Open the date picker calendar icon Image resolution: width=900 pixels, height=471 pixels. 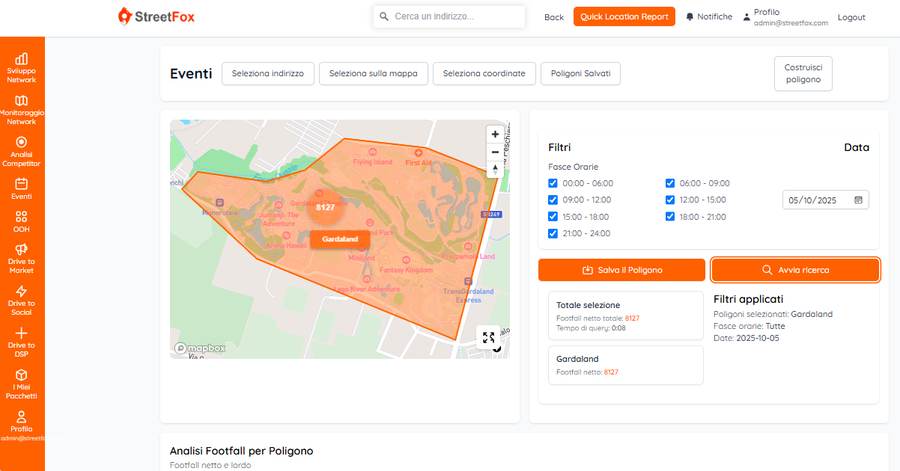858,200
